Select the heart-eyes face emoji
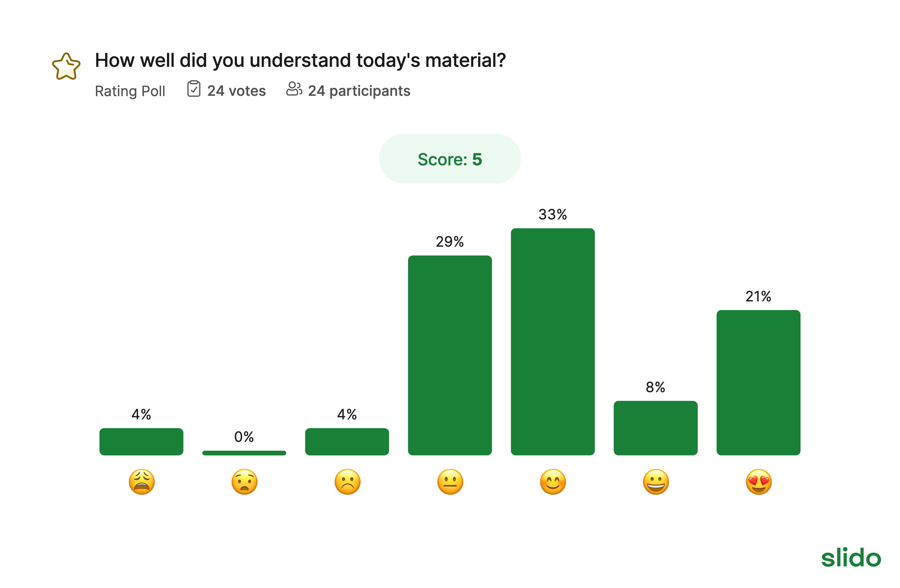 tap(758, 482)
